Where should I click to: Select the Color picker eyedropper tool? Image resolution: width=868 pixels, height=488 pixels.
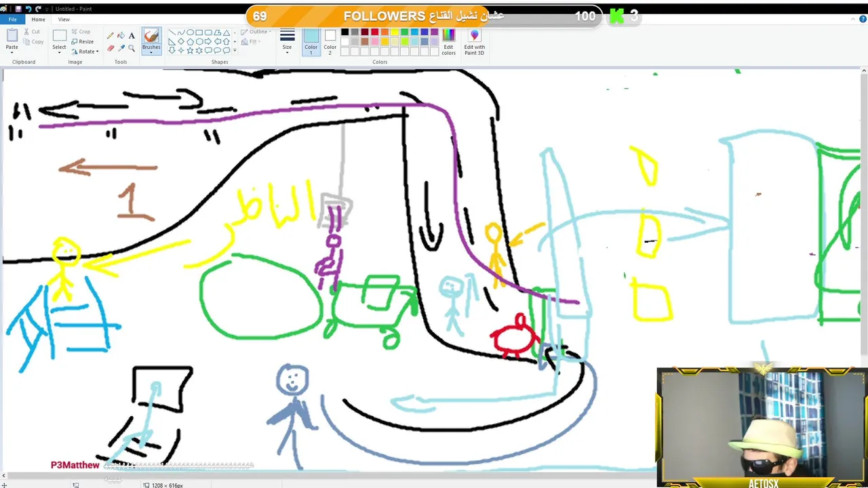(121, 48)
